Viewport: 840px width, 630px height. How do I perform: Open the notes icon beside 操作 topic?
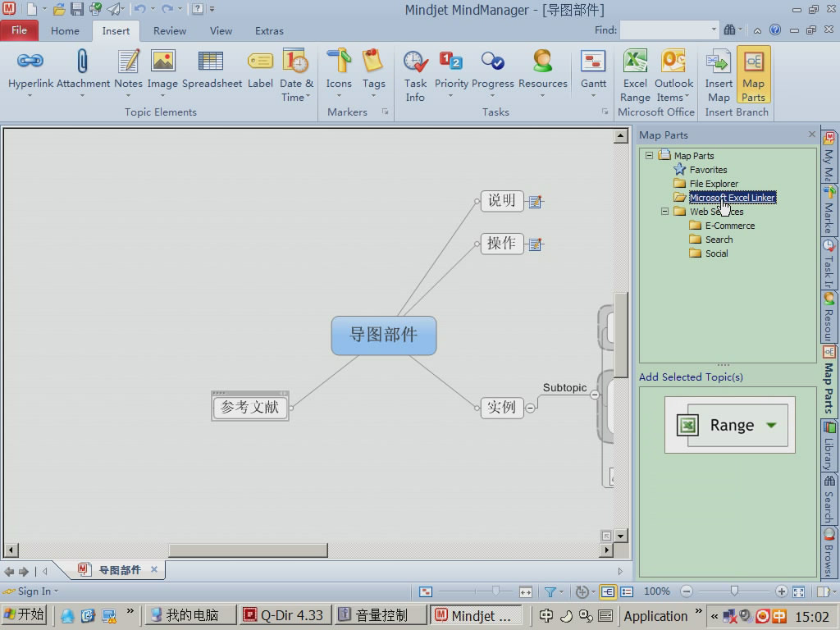[x=535, y=244]
